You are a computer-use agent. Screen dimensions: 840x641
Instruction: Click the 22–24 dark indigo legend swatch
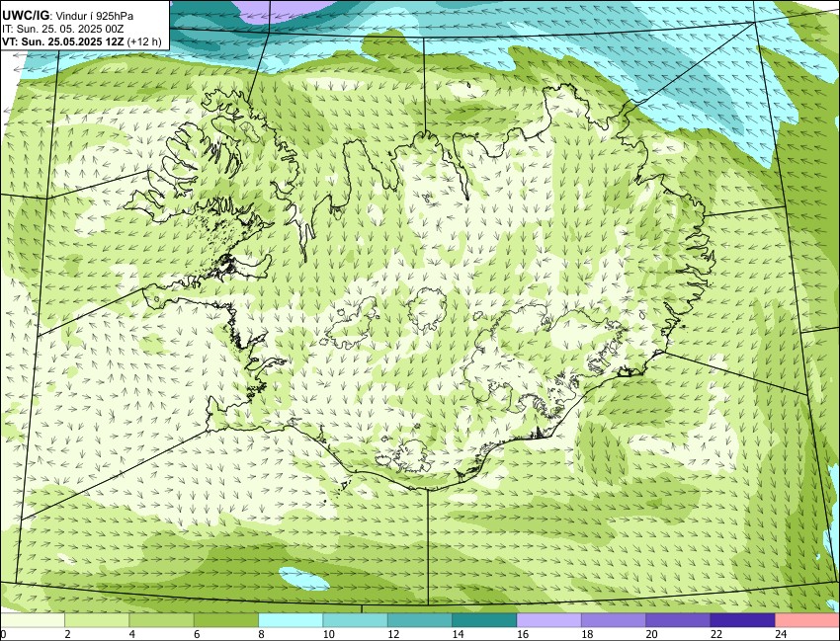(742, 620)
